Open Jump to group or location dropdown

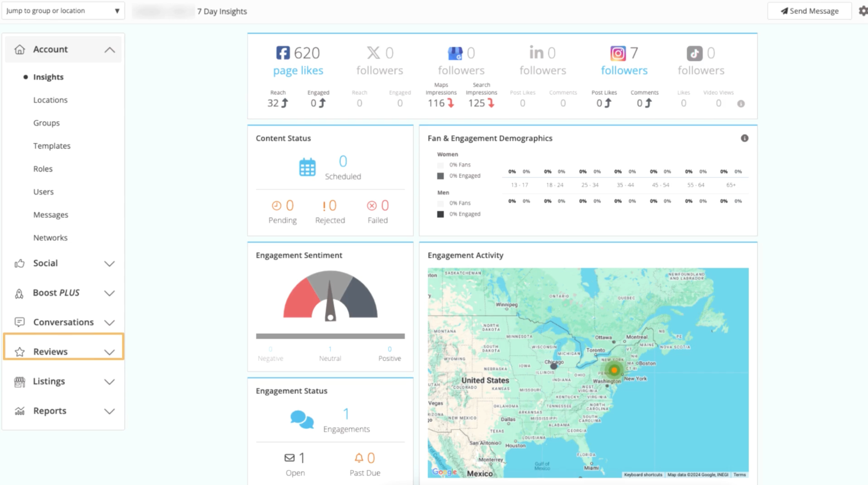coord(63,11)
